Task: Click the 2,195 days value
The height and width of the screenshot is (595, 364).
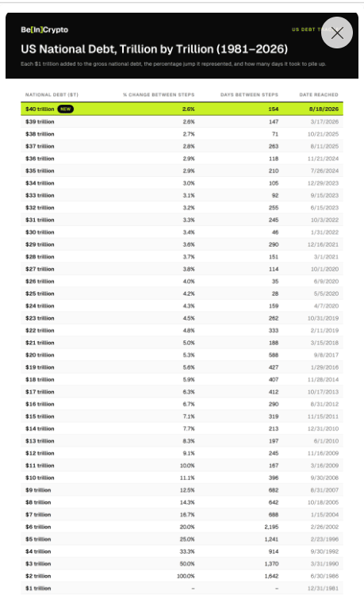Action: click(271, 527)
